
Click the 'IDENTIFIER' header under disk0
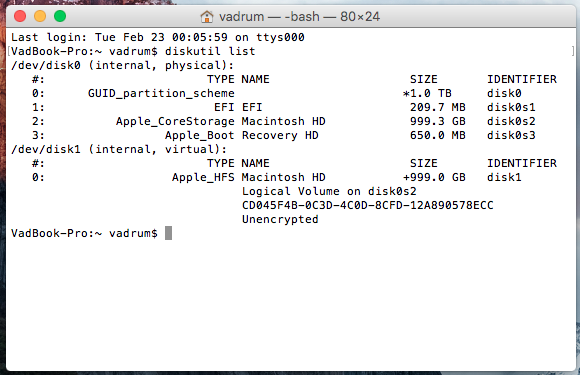[x=522, y=79]
